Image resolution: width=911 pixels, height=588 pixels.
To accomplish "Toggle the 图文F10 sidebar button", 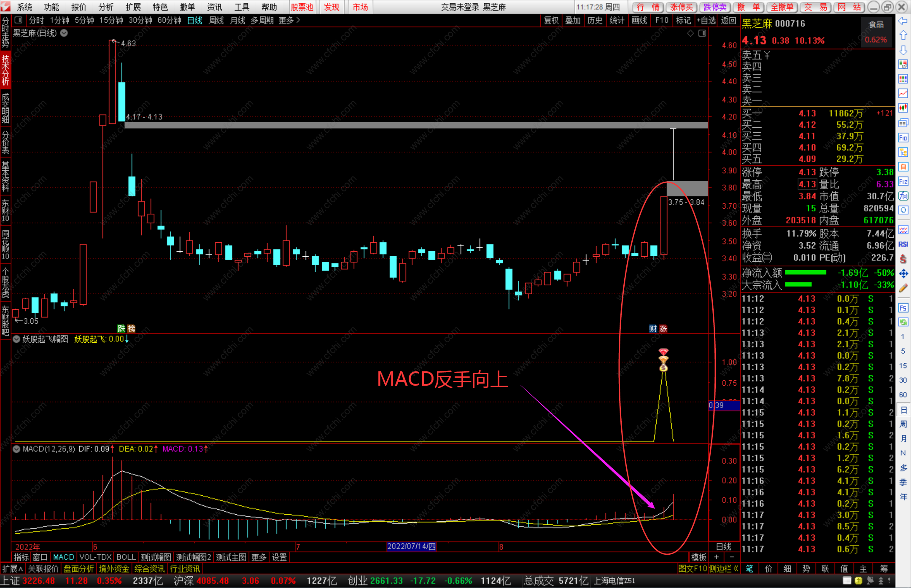I will tap(692, 569).
